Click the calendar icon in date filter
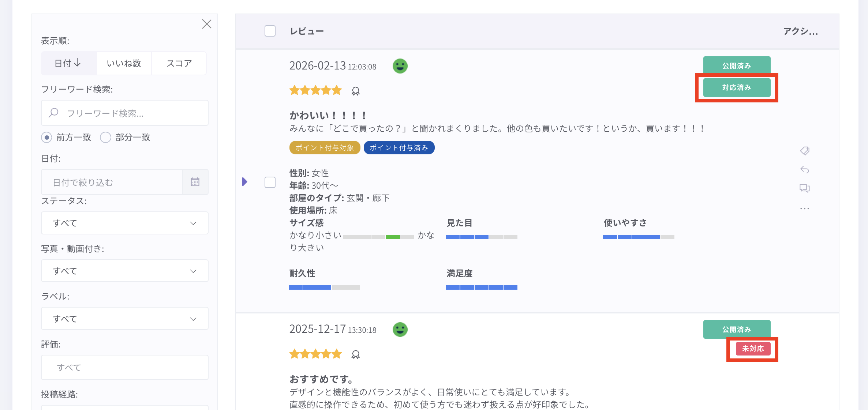The width and height of the screenshot is (868, 410). click(x=195, y=182)
